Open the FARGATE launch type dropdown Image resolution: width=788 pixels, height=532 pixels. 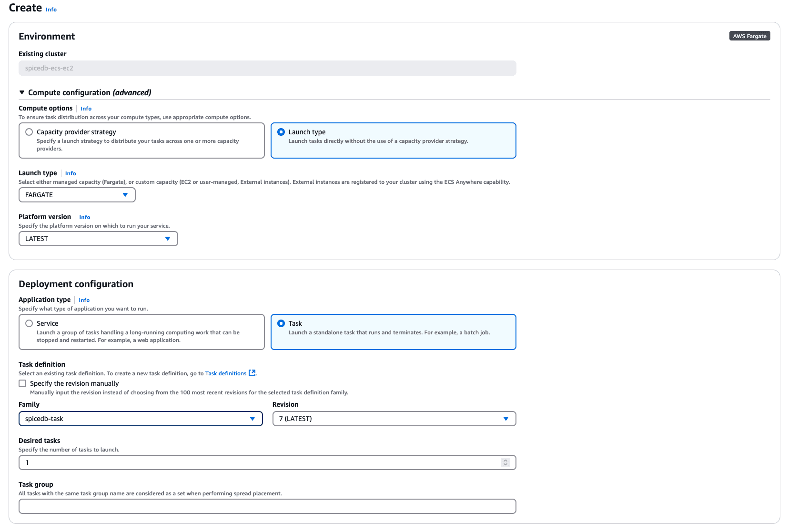click(x=77, y=195)
